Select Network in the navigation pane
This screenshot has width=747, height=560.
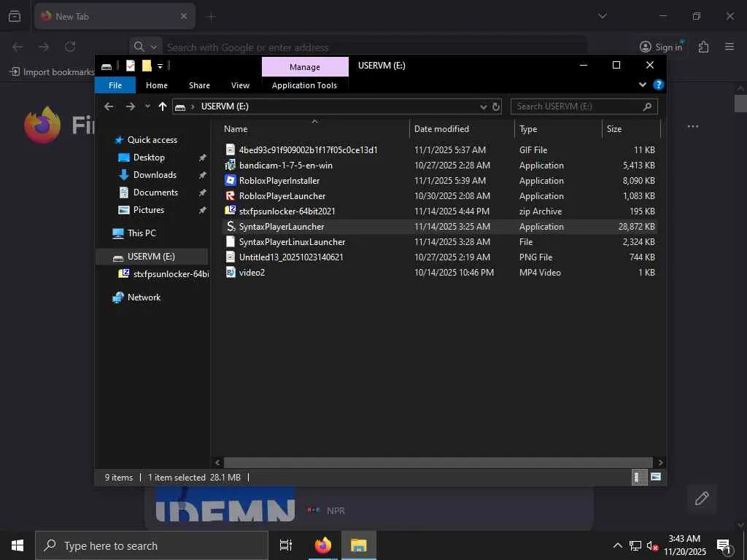point(144,297)
